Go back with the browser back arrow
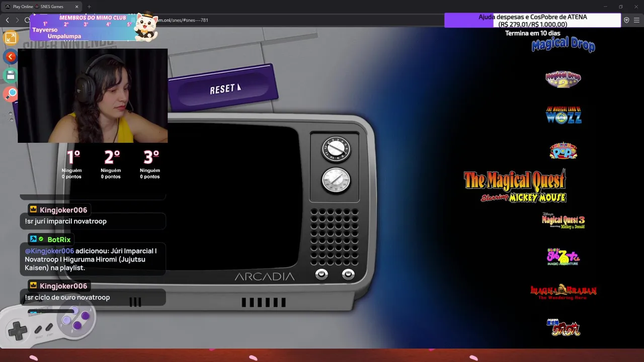644x362 pixels. (7, 20)
